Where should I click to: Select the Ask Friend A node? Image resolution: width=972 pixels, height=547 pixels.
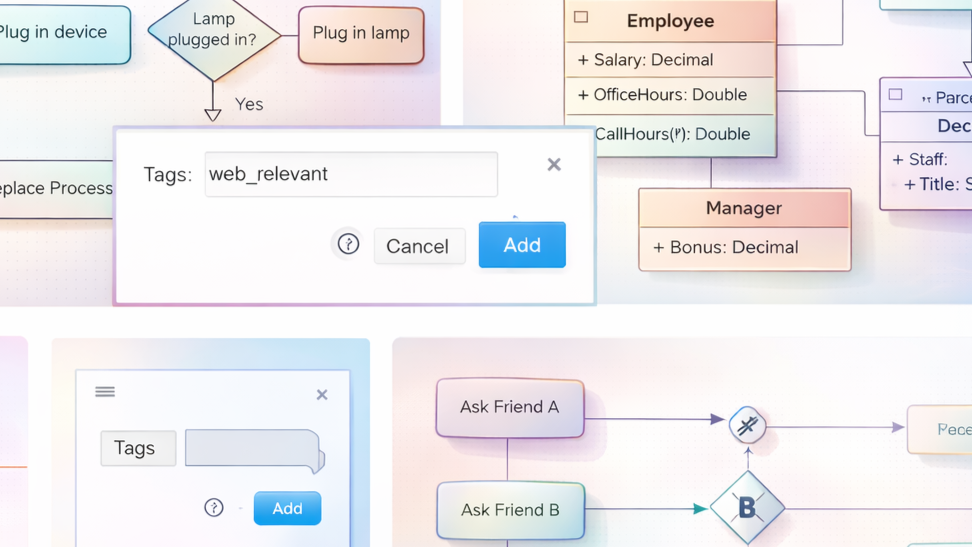[x=509, y=407]
